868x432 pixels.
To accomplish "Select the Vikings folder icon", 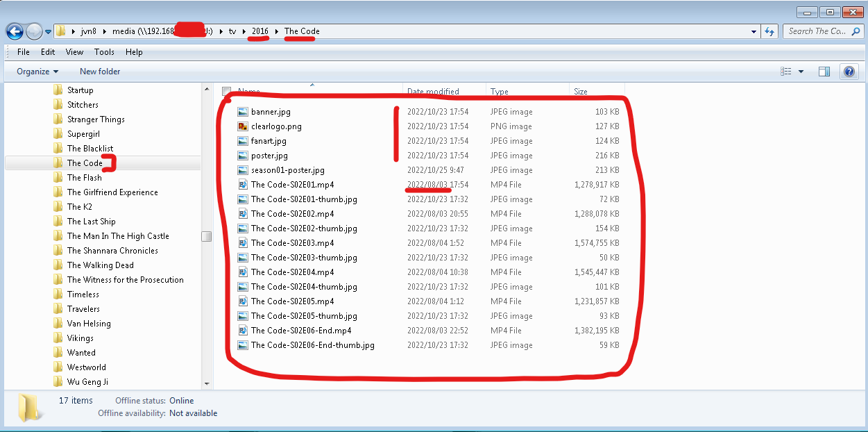I will coord(58,338).
